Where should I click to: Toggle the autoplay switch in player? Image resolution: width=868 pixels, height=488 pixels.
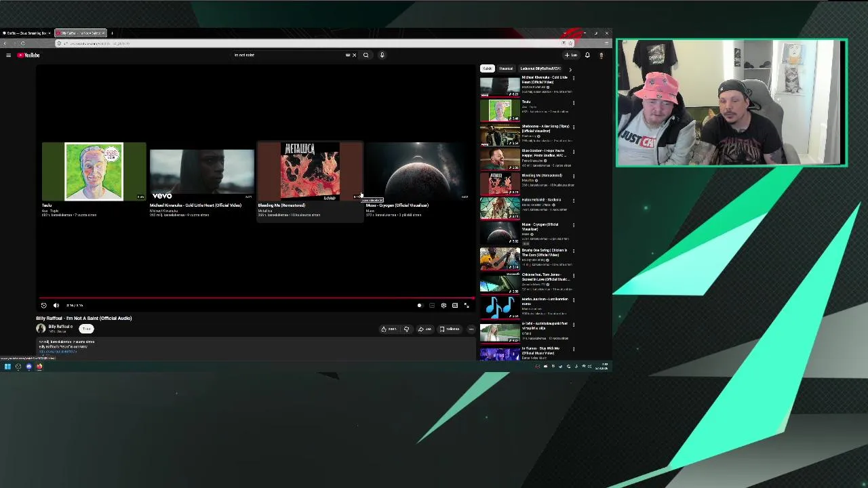pos(419,306)
